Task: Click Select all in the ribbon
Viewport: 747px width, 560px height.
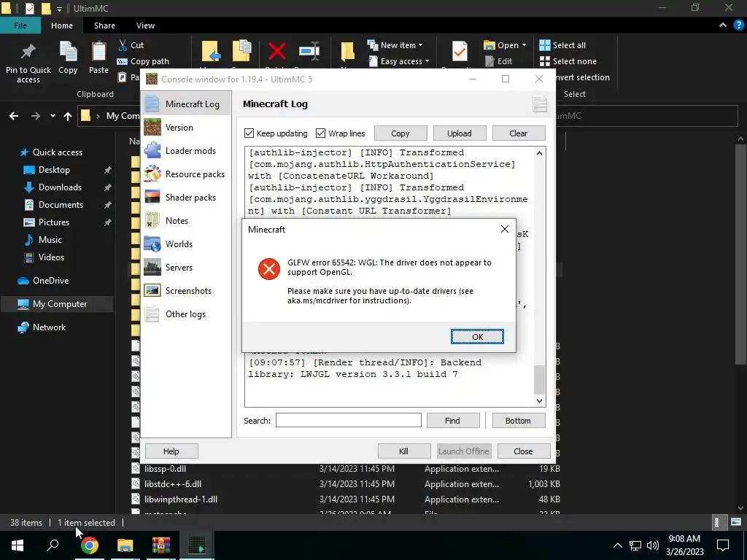Action: click(x=562, y=44)
